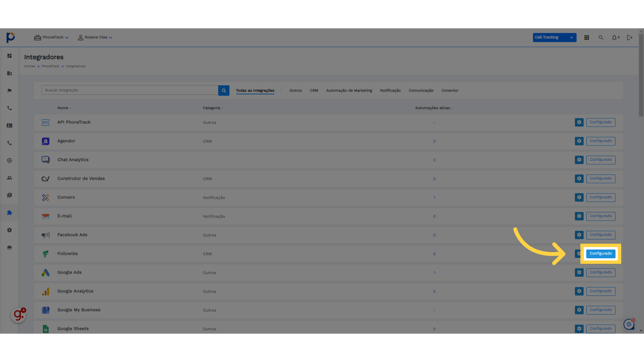Click Configurado button for API PhoneTrack
The height and width of the screenshot is (362, 644).
click(x=601, y=122)
